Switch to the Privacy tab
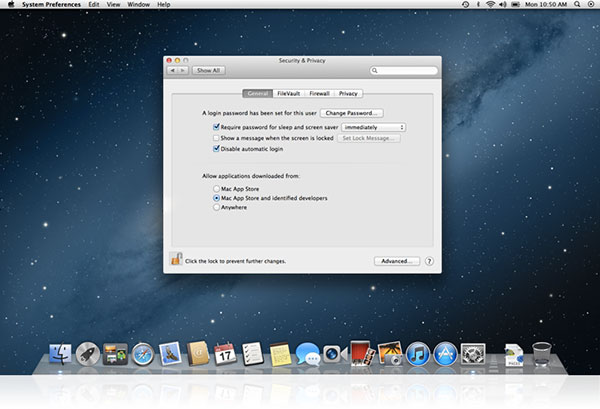The image size is (600, 409). (x=348, y=93)
